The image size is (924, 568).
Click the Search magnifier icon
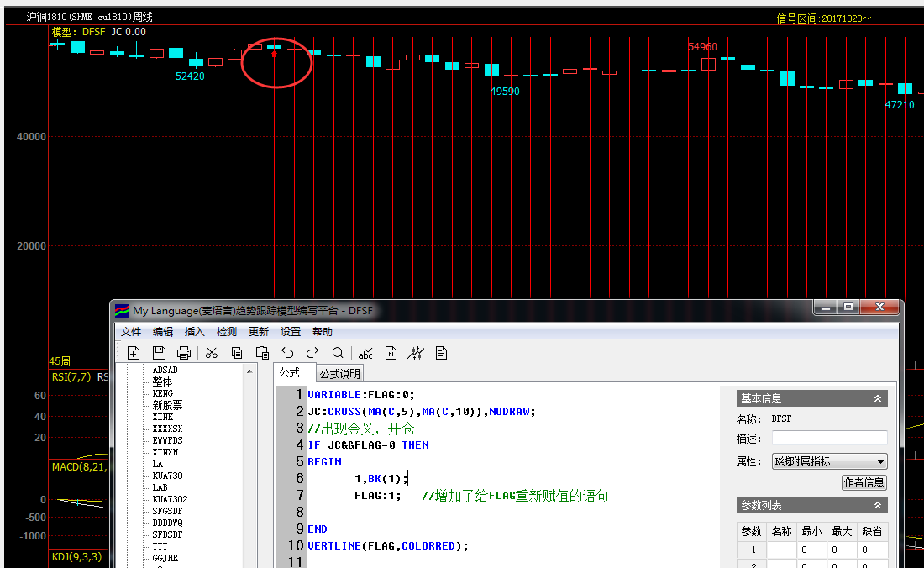point(338,353)
